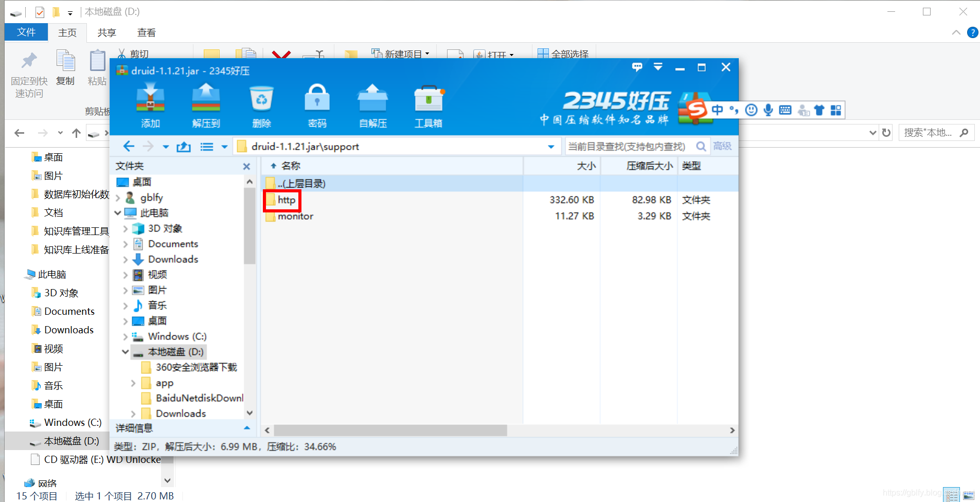Viewport: 980px width, 502px height.
Task: Switch to the 查看 ribbon tab
Action: [x=146, y=32]
